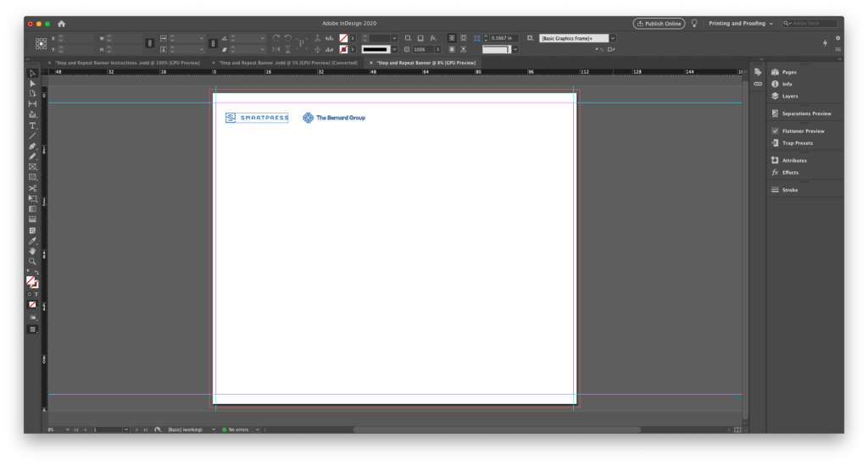Viewport: 868px width, 465px height.
Task: Select the Note tool
Action: pos(32,230)
